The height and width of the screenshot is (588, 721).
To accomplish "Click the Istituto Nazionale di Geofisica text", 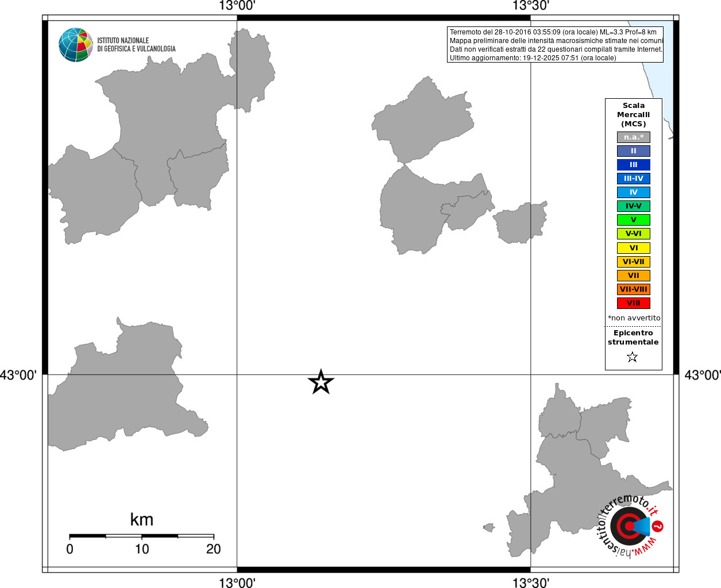I will (136, 45).
